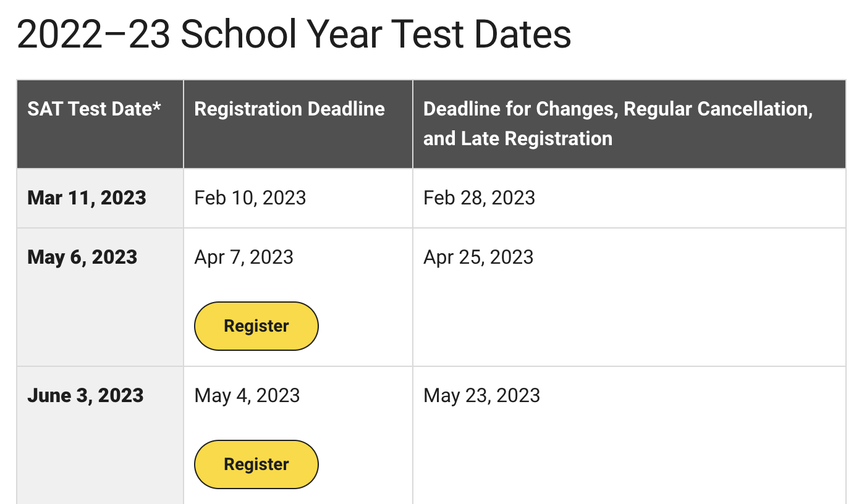This screenshot has height=504, width=859.
Task: Select the 'SAT Test Date*' column header
Action: click(94, 109)
